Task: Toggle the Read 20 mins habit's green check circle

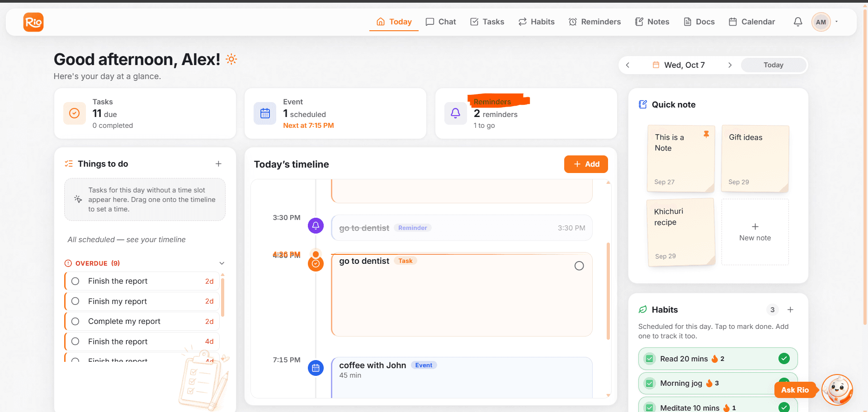Action: point(784,359)
